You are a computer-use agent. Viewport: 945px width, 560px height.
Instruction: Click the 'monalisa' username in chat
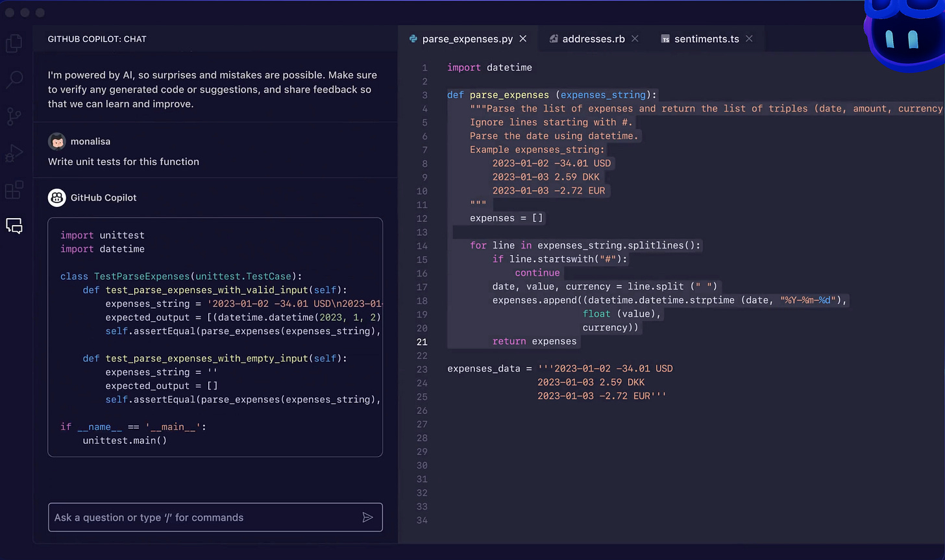91,141
